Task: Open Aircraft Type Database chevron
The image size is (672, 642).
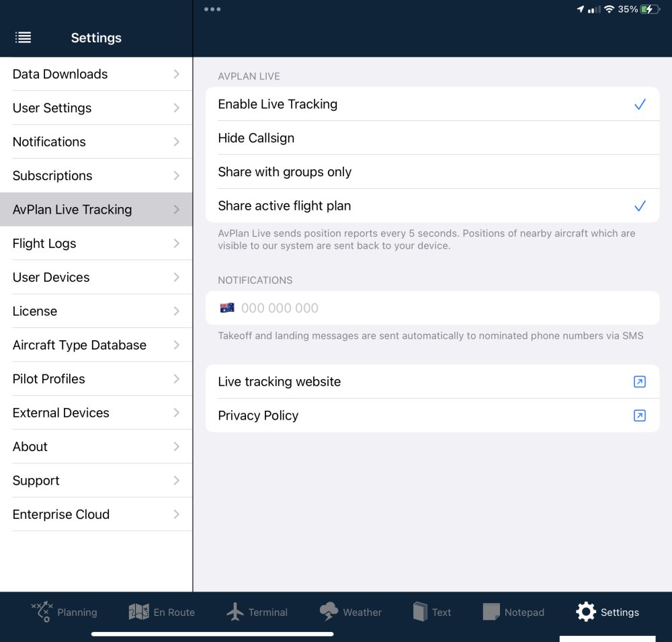Action: 177,346
